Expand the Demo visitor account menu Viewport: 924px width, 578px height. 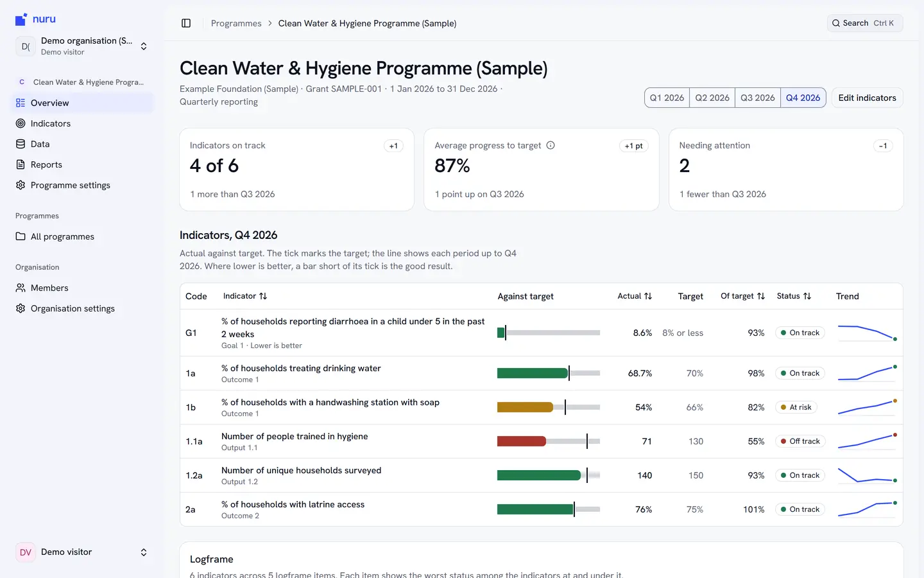point(82,552)
